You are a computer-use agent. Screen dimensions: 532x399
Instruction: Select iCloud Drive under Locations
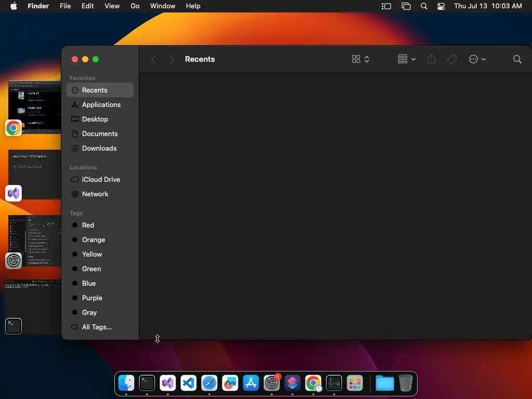(x=100, y=179)
